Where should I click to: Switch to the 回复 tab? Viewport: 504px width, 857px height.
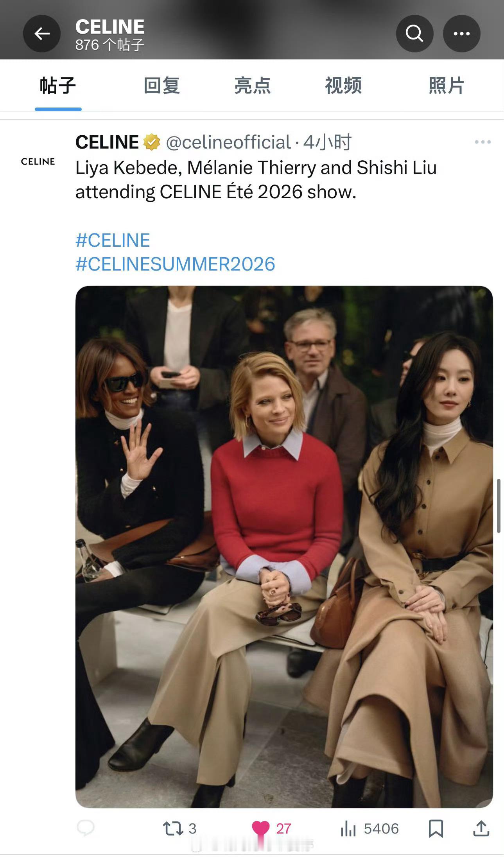point(161,86)
